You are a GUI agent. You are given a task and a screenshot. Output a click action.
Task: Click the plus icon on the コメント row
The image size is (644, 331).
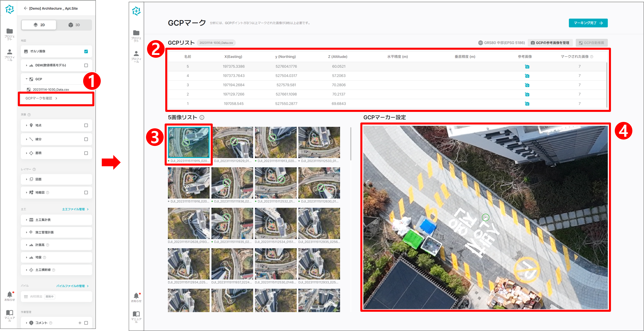tap(80, 323)
